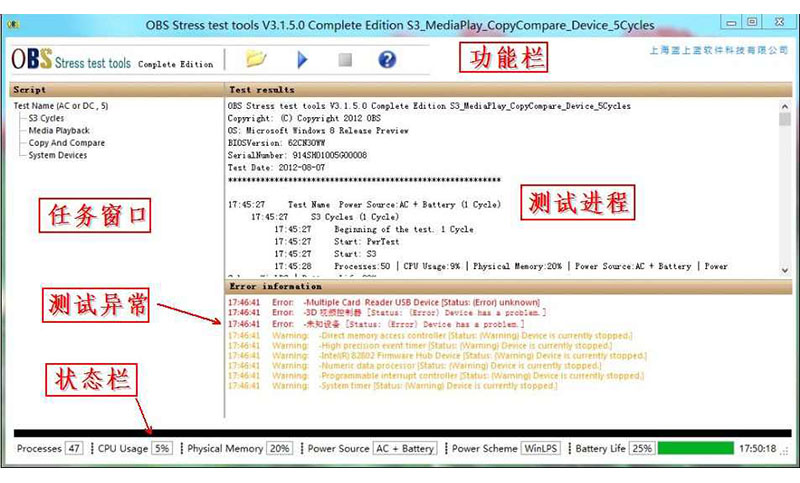Click the Start: S3 log line

[326, 254]
